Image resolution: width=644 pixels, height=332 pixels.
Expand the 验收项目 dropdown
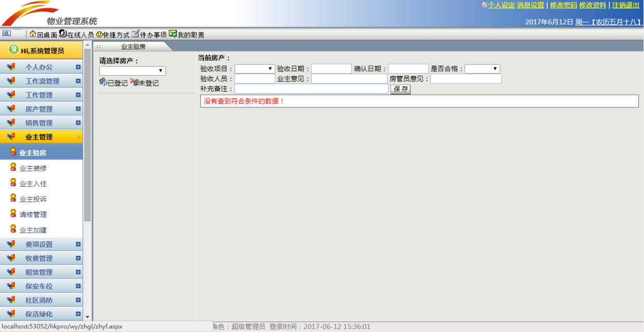pyautogui.click(x=255, y=69)
